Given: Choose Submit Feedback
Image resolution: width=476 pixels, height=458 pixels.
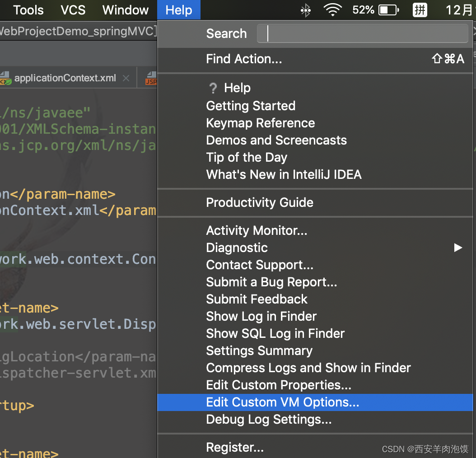Looking at the screenshot, I should pos(315,299).
